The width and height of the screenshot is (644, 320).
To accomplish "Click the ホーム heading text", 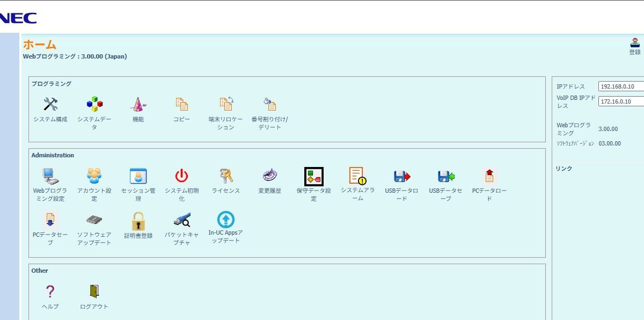I will point(40,45).
